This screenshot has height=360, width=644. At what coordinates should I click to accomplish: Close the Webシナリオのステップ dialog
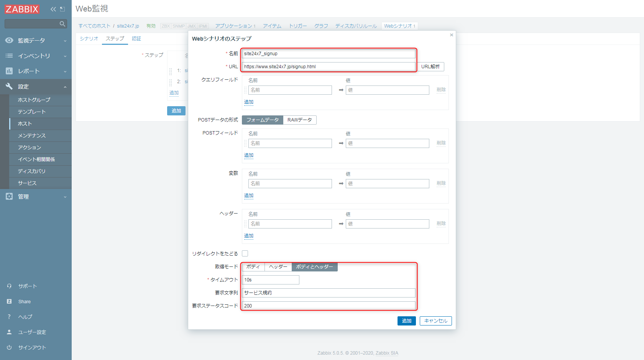pyautogui.click(x=452, y=35)
